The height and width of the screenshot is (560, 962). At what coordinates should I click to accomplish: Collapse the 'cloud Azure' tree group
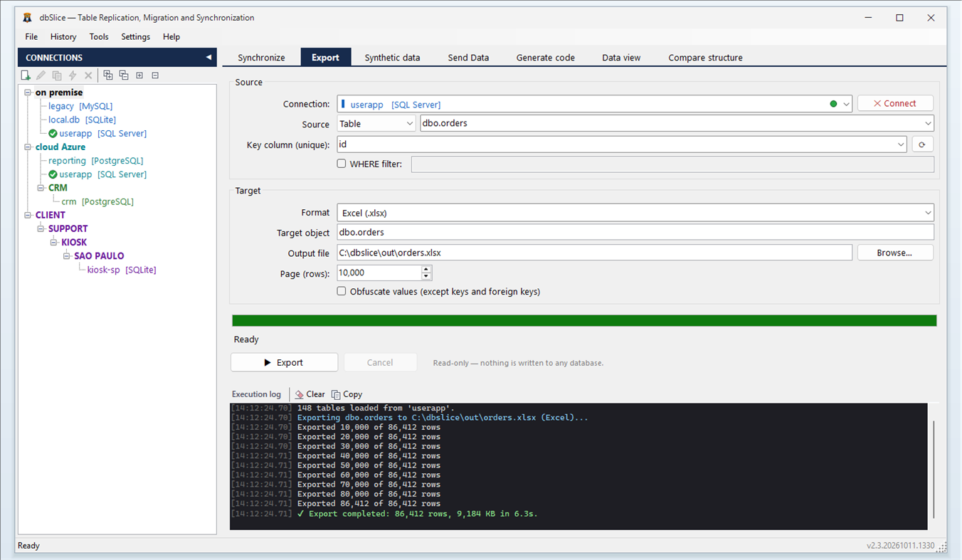pyautogui.click(x=28, y=147)
